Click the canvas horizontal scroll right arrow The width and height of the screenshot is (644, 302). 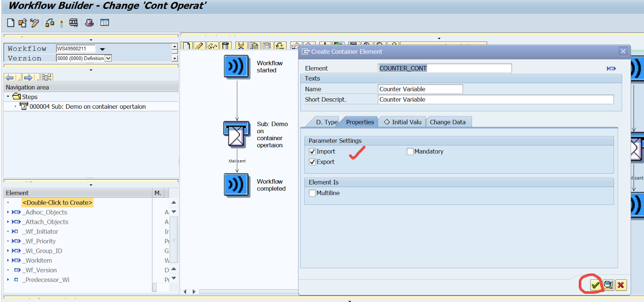coord(194,292)
